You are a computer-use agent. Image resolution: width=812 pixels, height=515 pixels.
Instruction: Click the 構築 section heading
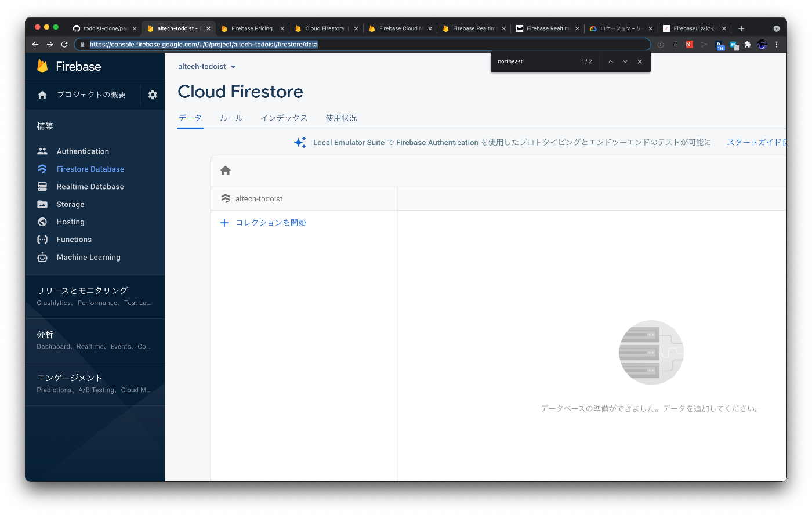[x=45, y=126]
